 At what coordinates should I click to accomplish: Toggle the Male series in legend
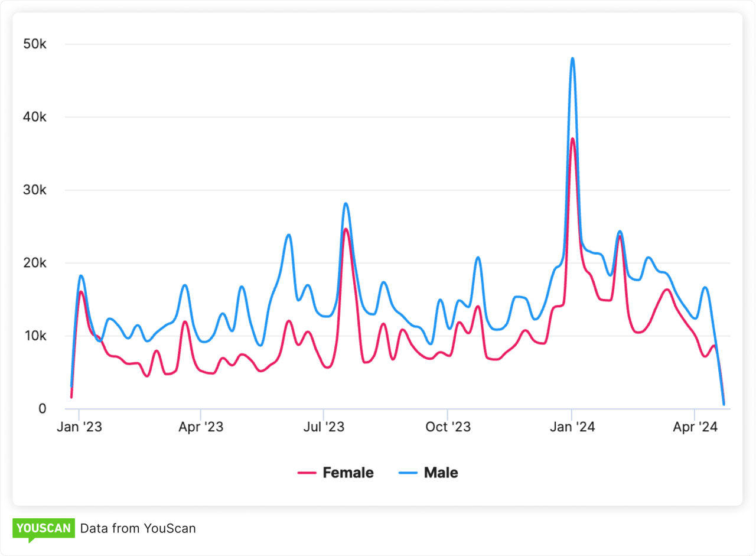pos(441,473)
